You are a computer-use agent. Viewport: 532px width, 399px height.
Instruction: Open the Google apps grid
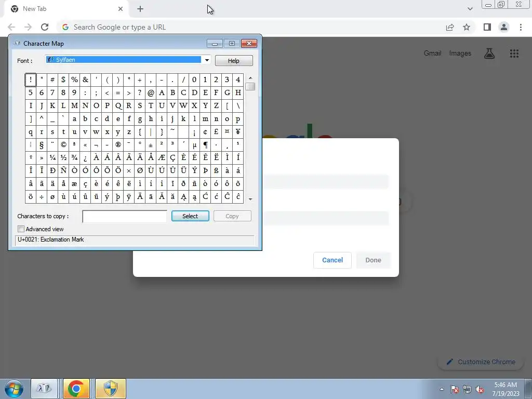pyautogui.click(x=514, y=54)
